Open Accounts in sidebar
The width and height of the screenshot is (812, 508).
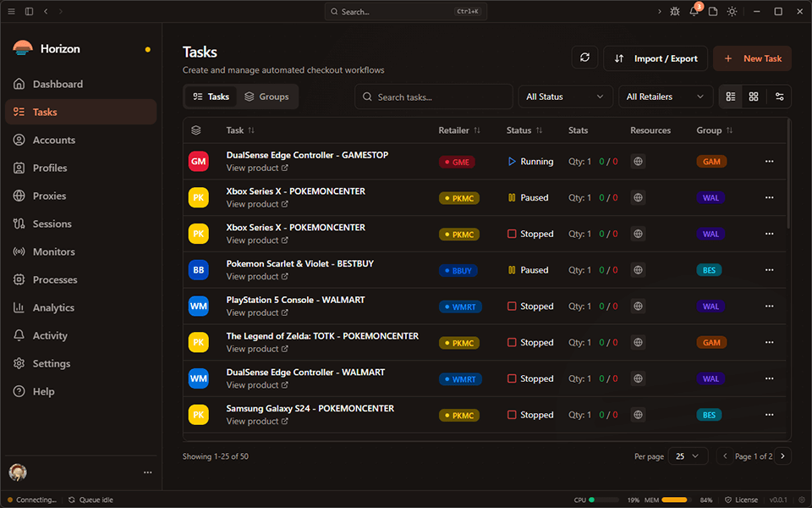pos(81,140)
